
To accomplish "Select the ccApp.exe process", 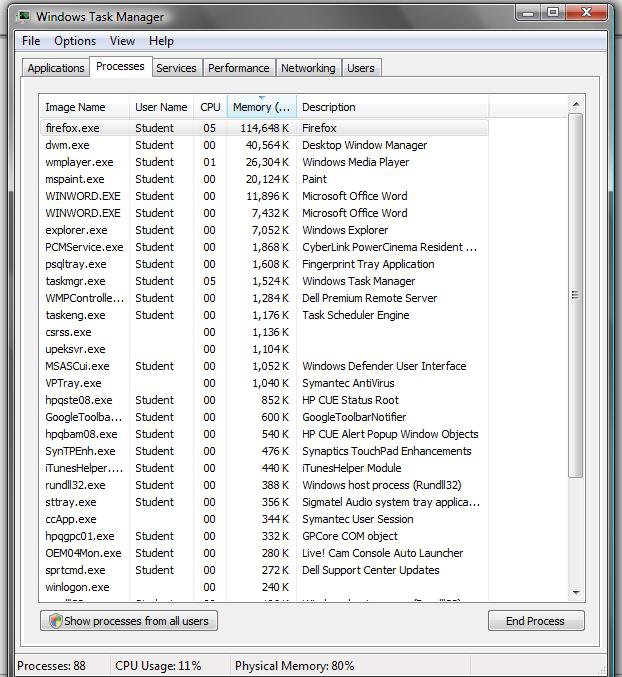I will click(264, 519).
